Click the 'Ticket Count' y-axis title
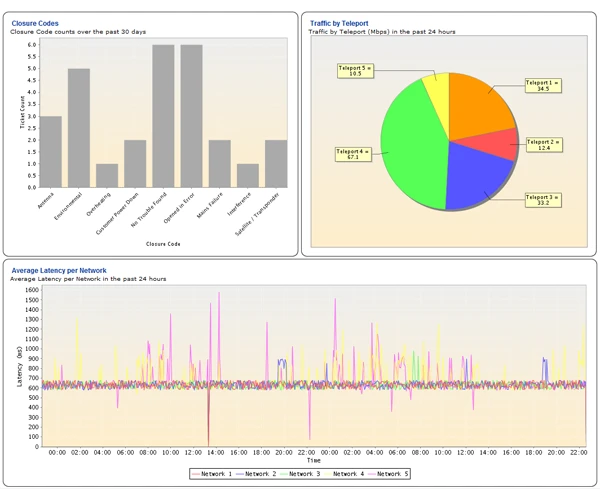 (x=22, y=112)
